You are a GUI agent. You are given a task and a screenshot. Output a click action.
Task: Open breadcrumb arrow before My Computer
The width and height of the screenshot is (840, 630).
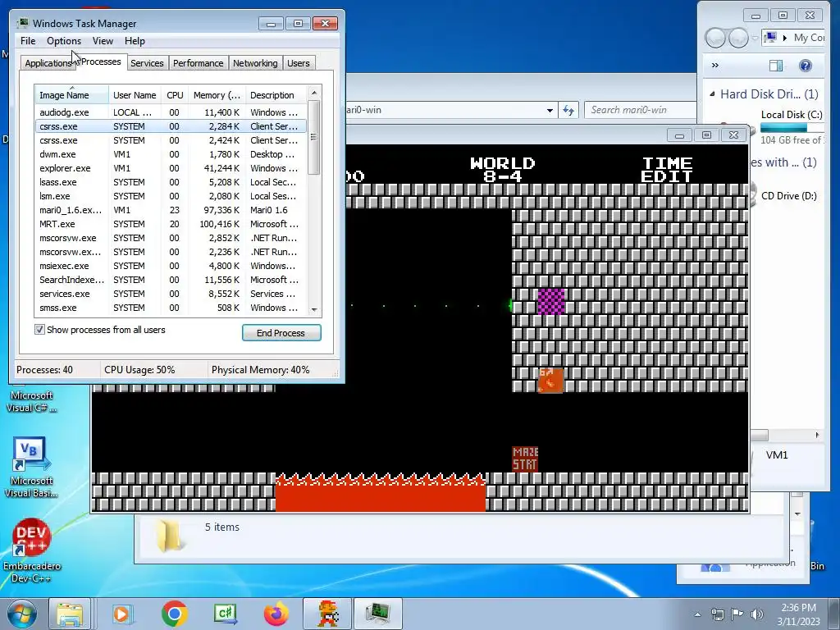pyautogui.click(x=785, y=38)
